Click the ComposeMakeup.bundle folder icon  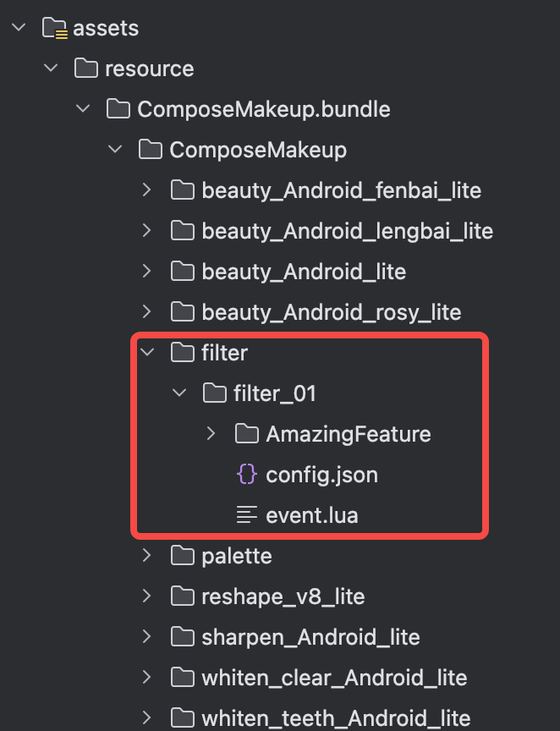(118, 109)
